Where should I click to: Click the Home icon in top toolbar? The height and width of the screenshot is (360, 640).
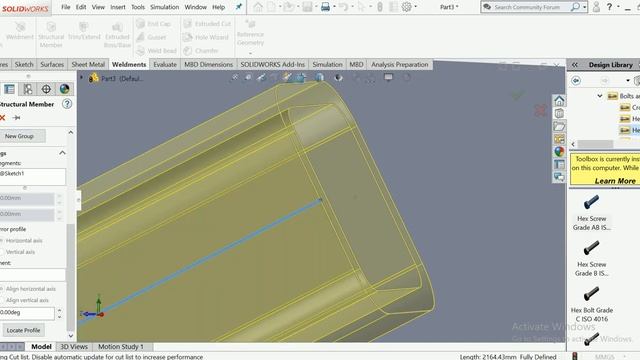[258, 7]
